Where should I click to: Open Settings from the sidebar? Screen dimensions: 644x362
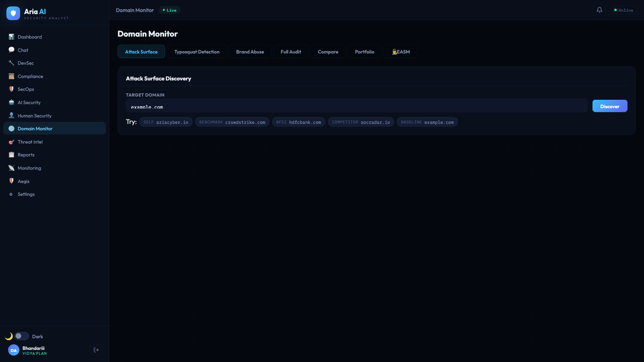(54, 194)
